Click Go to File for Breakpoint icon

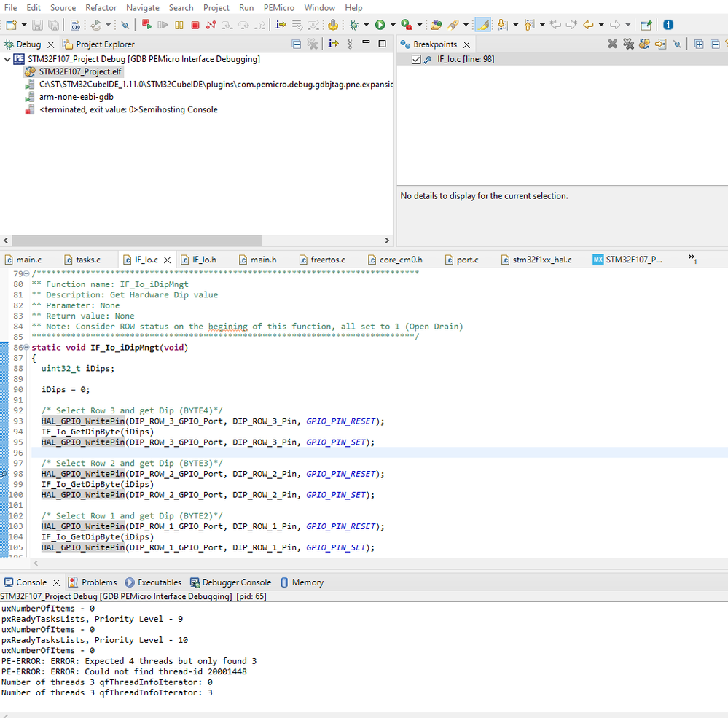pos(660,44)
